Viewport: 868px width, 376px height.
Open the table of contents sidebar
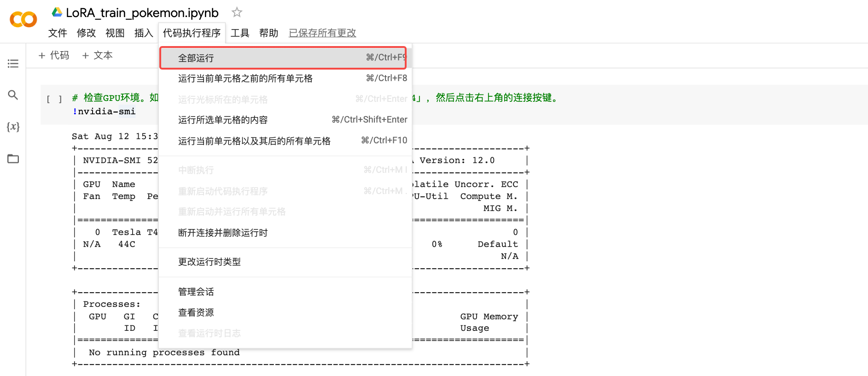pos(13,64)
